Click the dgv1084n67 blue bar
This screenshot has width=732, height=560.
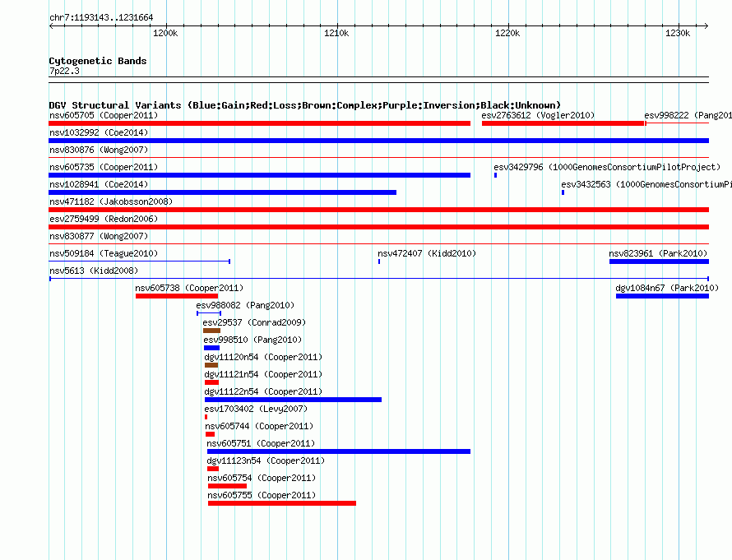pos(662,296)
